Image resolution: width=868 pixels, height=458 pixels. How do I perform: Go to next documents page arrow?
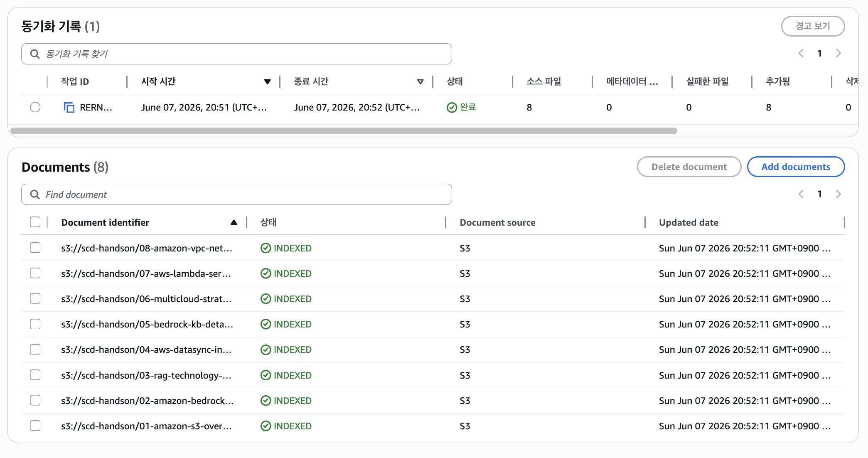pos(838,194)
